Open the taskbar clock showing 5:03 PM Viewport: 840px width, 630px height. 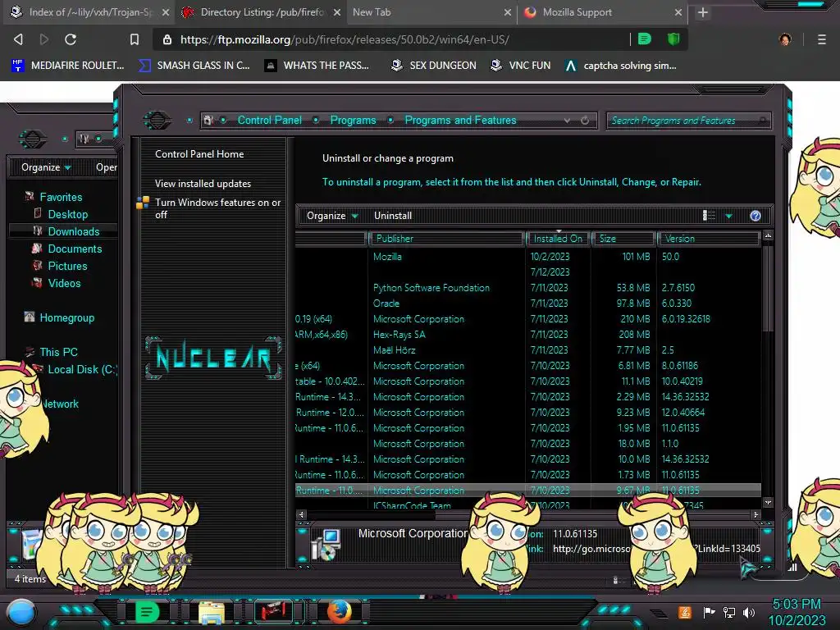point(797,612)
